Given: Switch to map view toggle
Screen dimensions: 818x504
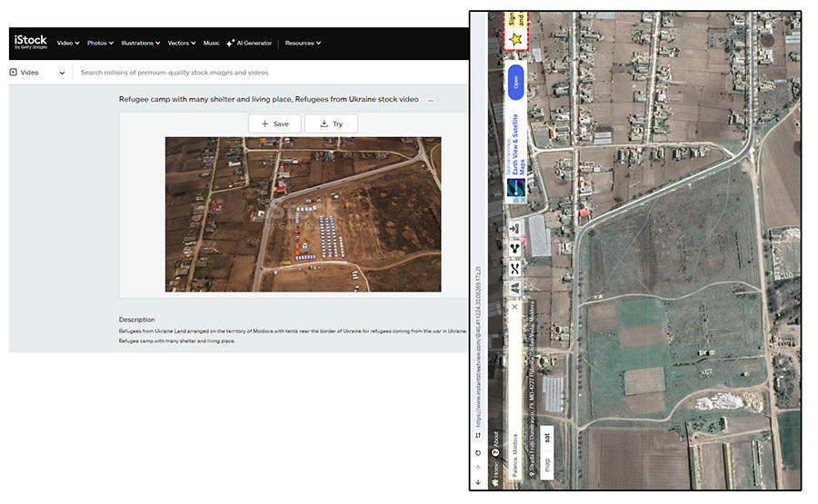Looking at the screenshot, I should (547, 463).
